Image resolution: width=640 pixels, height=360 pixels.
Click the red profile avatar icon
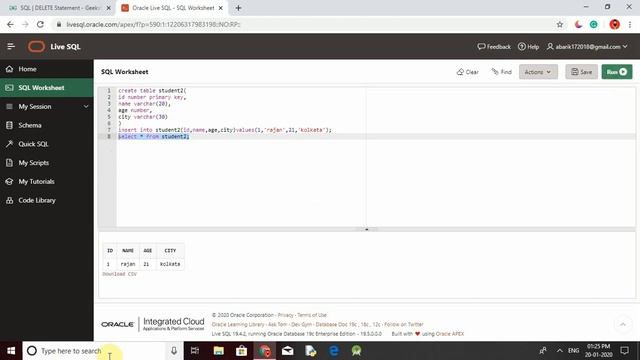614,24
